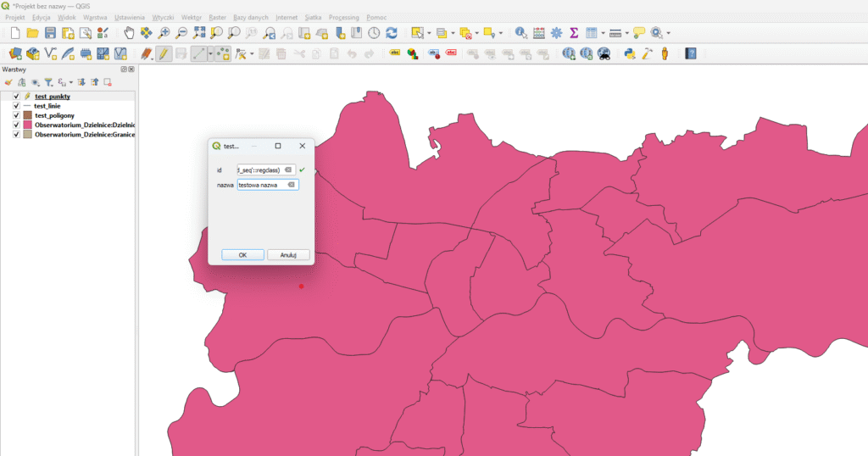The height and width of the screenshot is (456, 868).
Task: Expand the digitizing line tool dropdown arrow
Action: pos(210,53)
